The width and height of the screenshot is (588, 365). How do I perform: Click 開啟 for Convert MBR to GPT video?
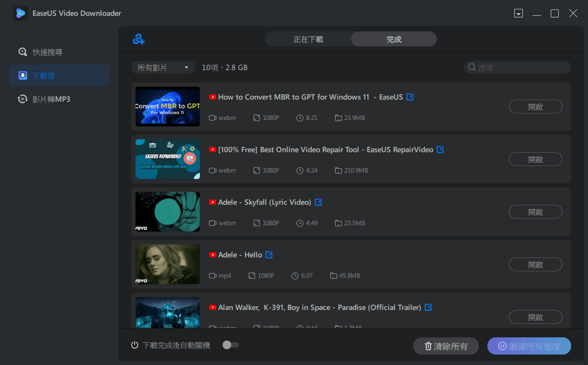tap(536, 107)
